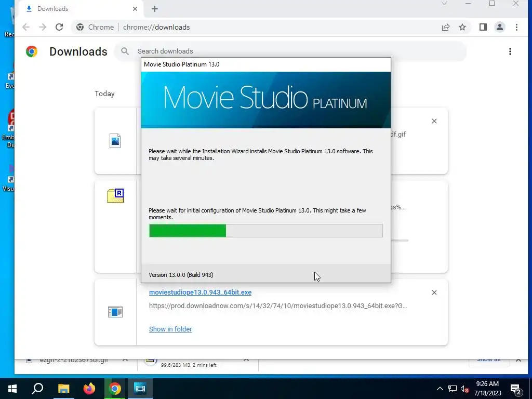This screenshot has height=399, width=532.
Task: Open a new Chrome tab
Action: click(155, 9)
